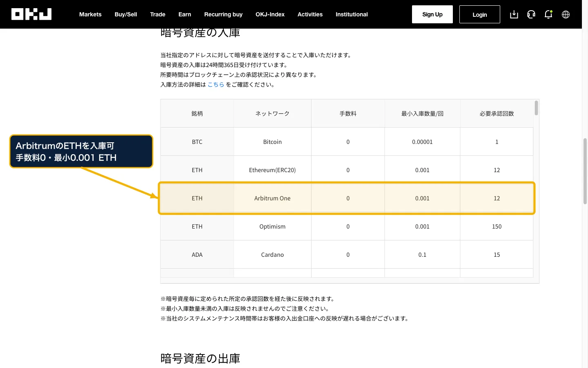
Task: Select the 最小入庫数量/回 column header
Action: pyautogui.click(x=422, y=114)
